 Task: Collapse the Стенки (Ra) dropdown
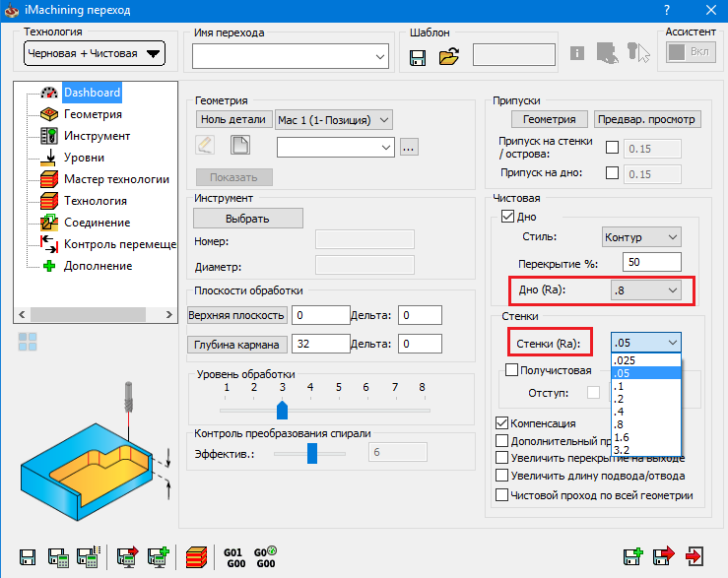coord(646,343)
